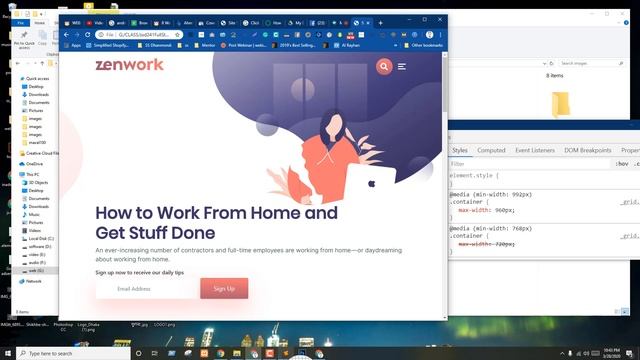
Task: Switch to the Facebook tab
Action: (x=317, y=23)
